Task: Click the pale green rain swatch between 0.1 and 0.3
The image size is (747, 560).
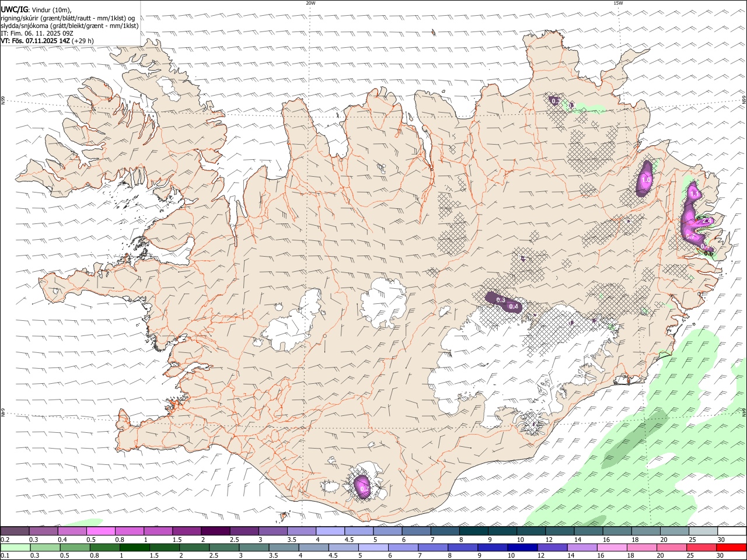Action: pyautogui.click(x=15, y=548)
